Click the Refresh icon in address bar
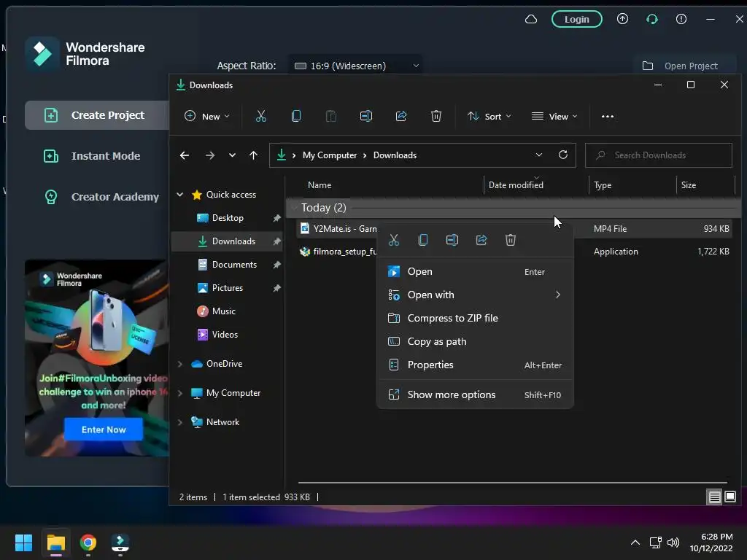The height and width of the screenshot is (560, 747). pos(563,155)
